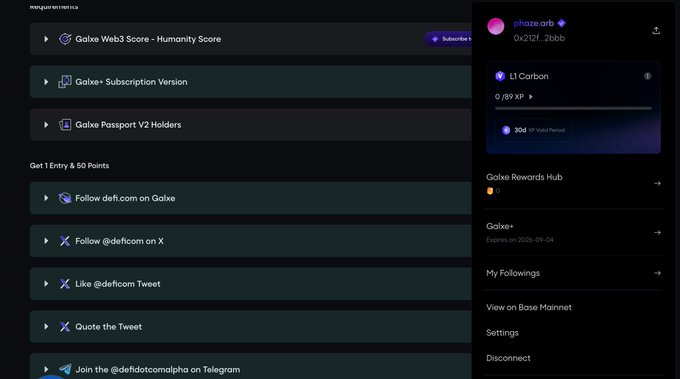
Task: Expand the Follow @deficom on X task
Action: click(46, 241)
